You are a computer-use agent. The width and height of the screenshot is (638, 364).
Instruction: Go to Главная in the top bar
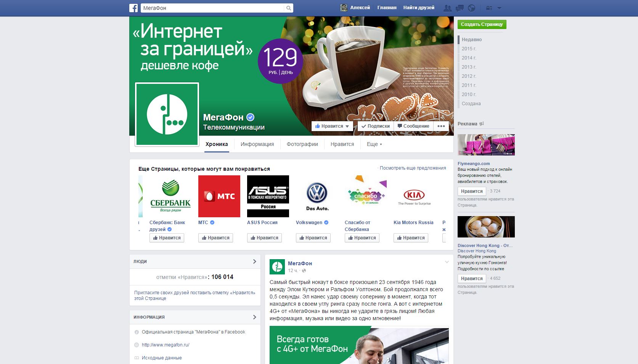click(387, 8)
